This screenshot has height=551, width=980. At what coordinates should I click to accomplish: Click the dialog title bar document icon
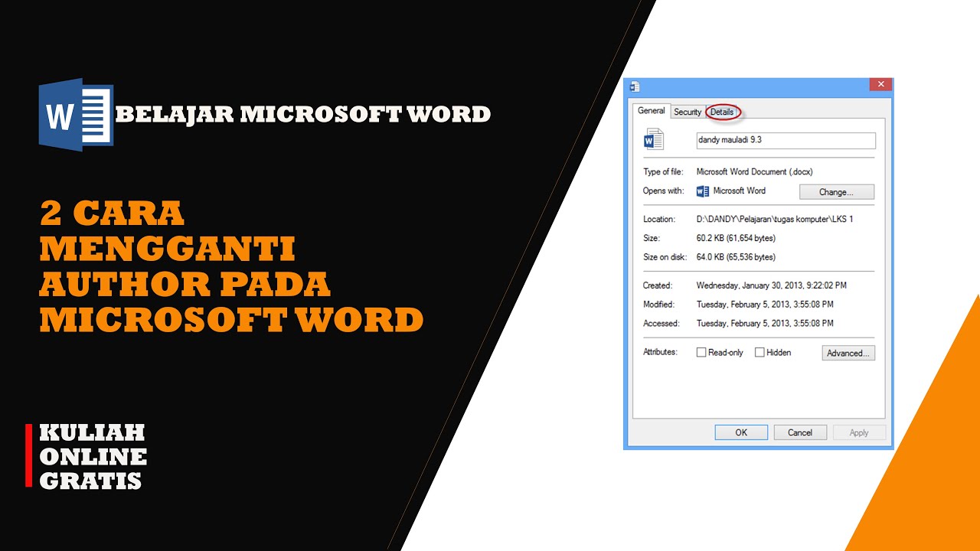(634, 86)
